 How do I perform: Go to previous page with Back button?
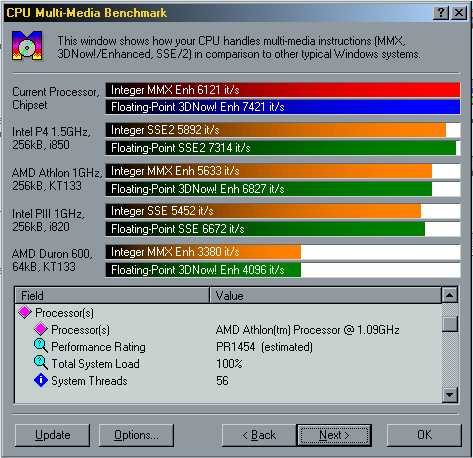259,435
